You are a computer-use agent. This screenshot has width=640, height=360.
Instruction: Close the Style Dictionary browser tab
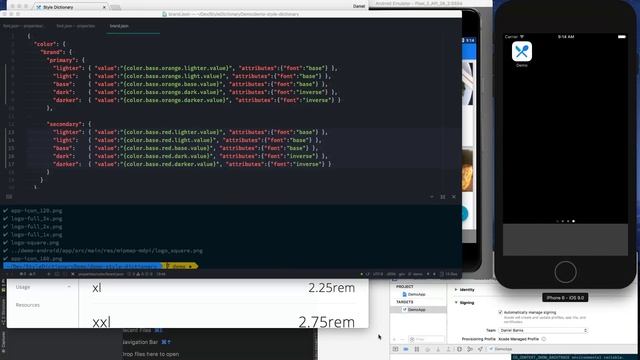point(104,7)
